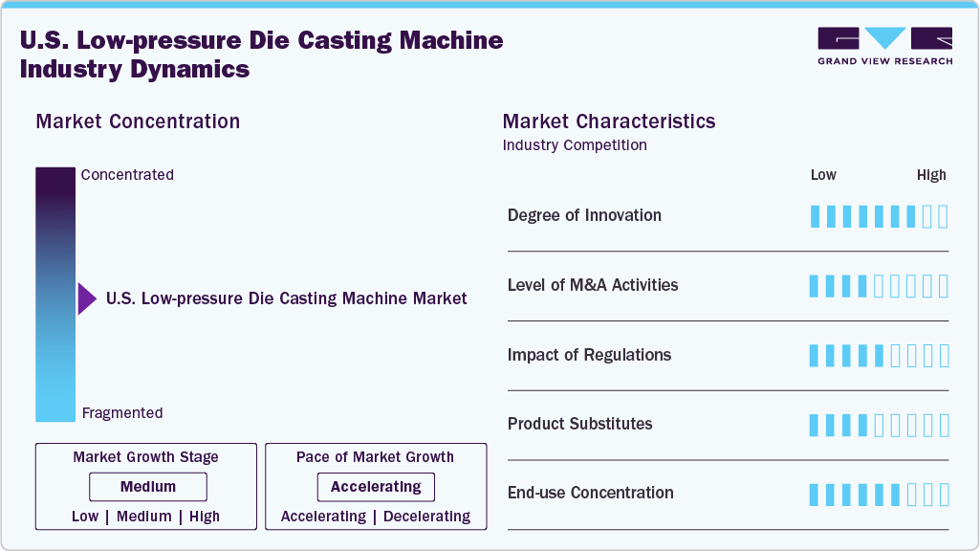Image resolution: width=980 pixels, height=551 pixels.
Task: Select the highlighted Medium growth stage box
Action: [x=148, y=487]
